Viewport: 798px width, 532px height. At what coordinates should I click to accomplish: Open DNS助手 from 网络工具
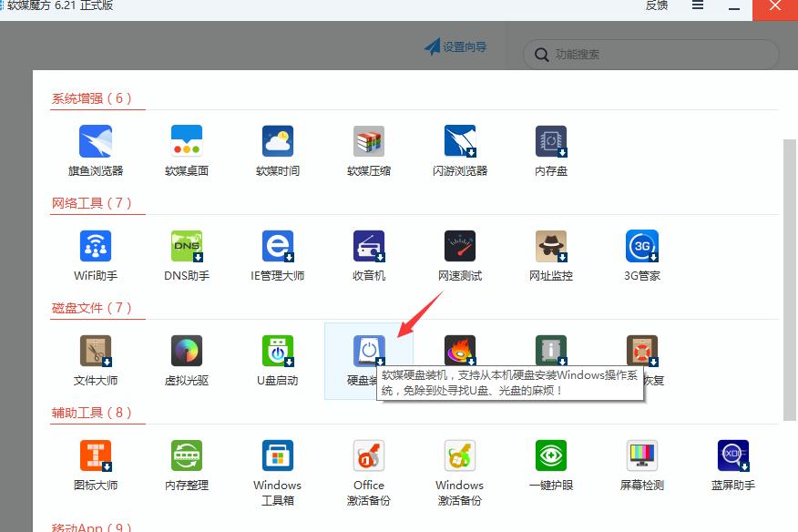(x=186, y=246)
